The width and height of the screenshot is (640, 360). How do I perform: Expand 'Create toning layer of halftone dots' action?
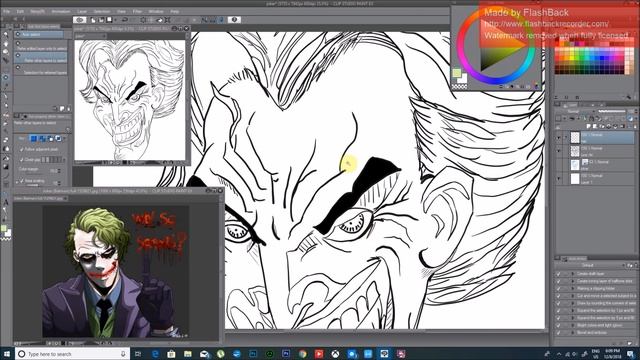click(x=573, y=281)
